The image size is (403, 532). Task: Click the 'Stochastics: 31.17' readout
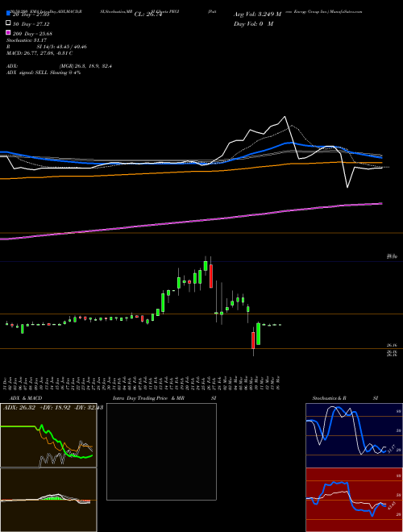26,40
